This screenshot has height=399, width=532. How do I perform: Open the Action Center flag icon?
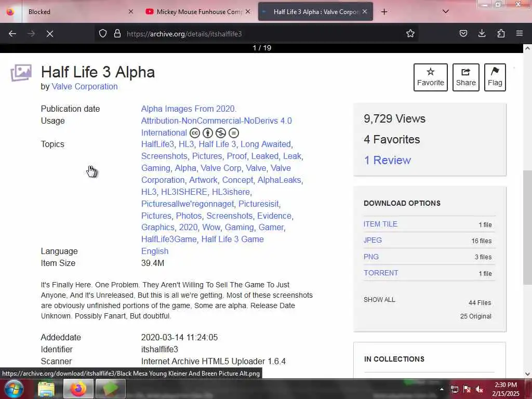[467, 389]
